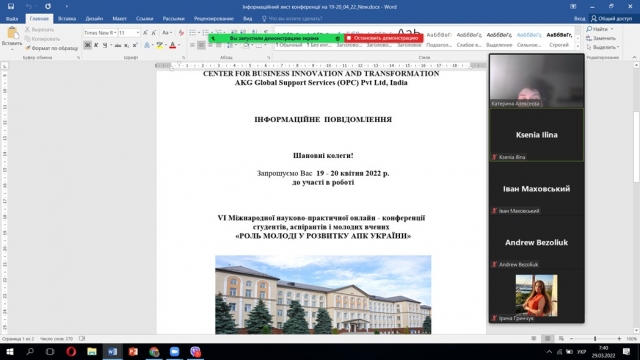Open the Шрифт (Font) group dialog launcher
Image resolution: width=640 pixels, height=360 pixels.
pyautogui.click(x=184, y=58)
